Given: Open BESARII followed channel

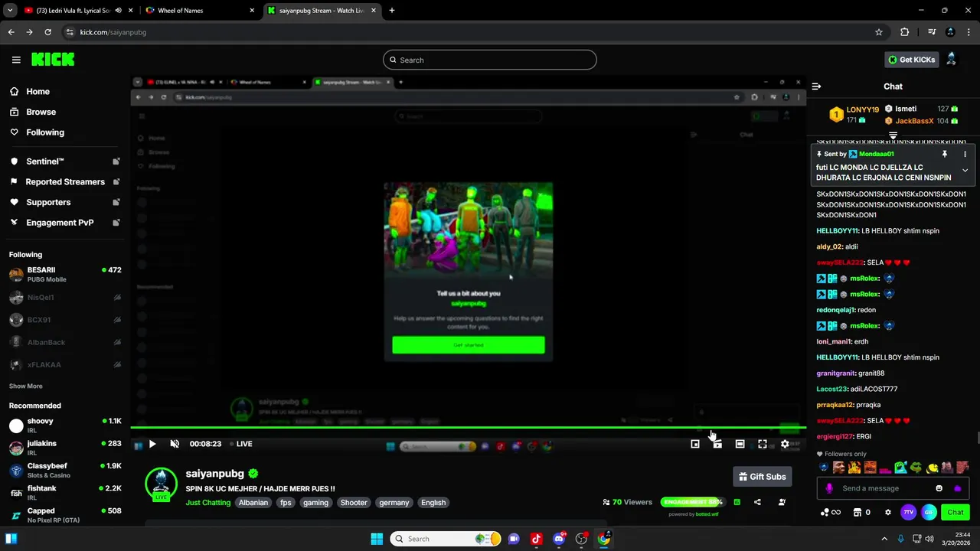Looking at the screenshot, I should point(65,275).
